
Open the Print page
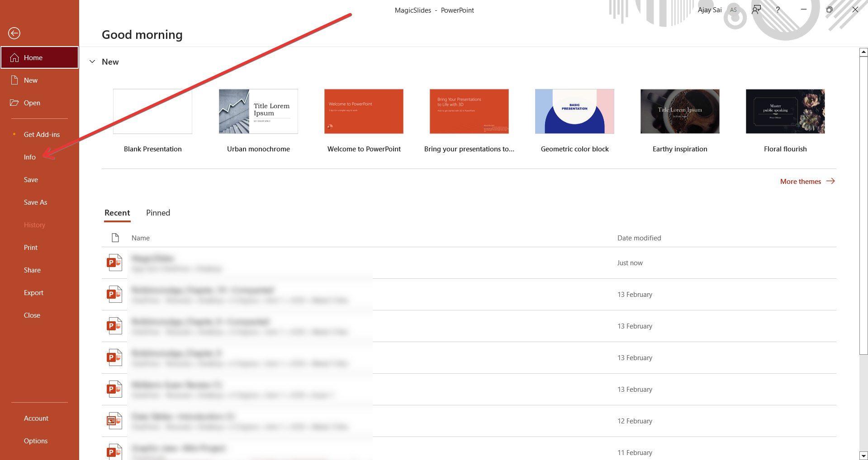click(x=39, y=247)
